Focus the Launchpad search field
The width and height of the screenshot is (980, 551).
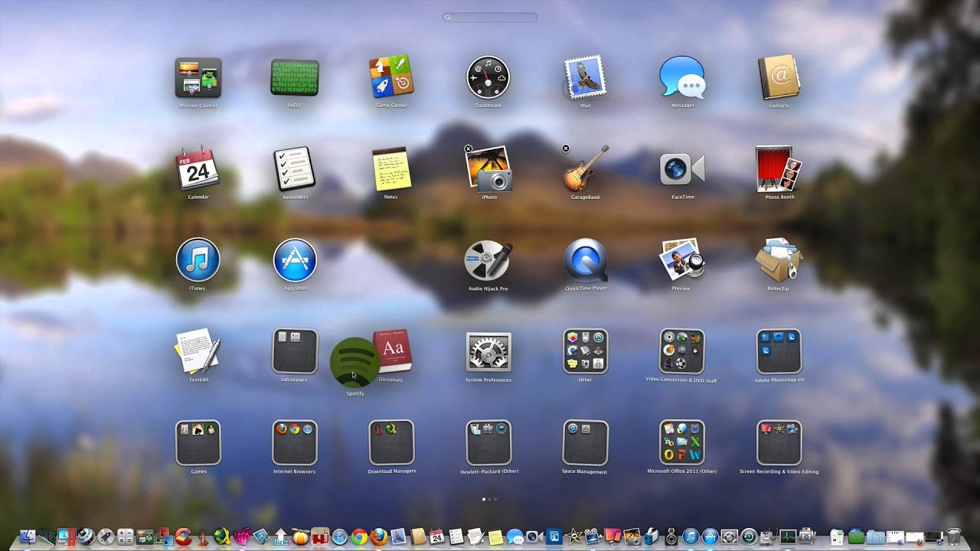pyautogui.click(x=490, y=17)
